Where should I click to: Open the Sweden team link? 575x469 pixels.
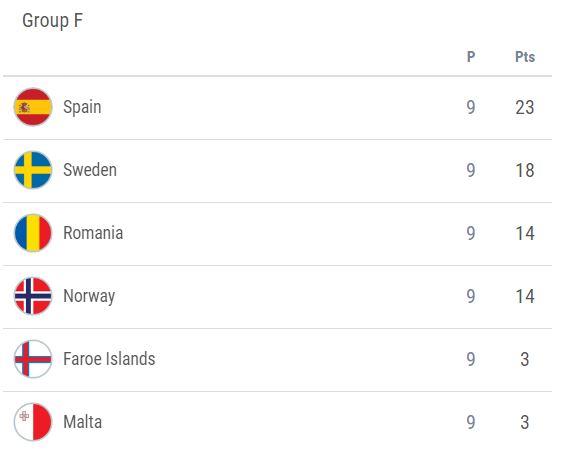pyautogui.click(x=90, y=170)
